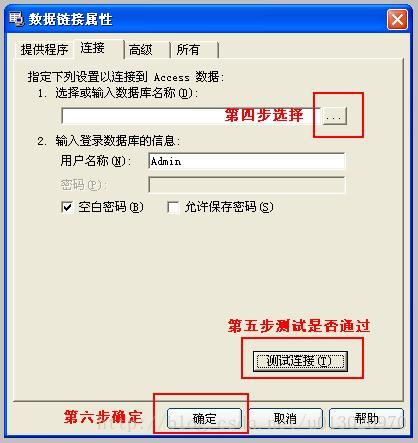Click the 密码(P) label
Viewport: 418px width, 443px height.
pos(83,184)
